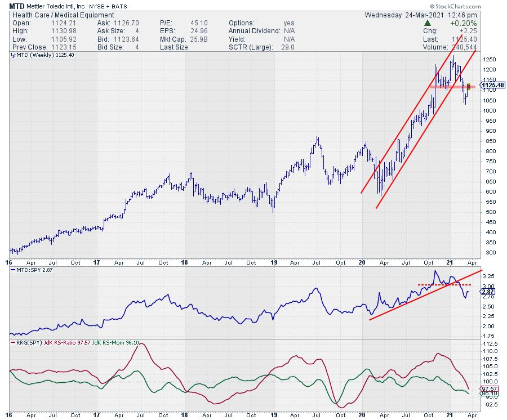Click the 96.10 RS-Mom value tag
Image resolution: width=507 pixels, height=420 pixels.
click(x=488, y=394)
